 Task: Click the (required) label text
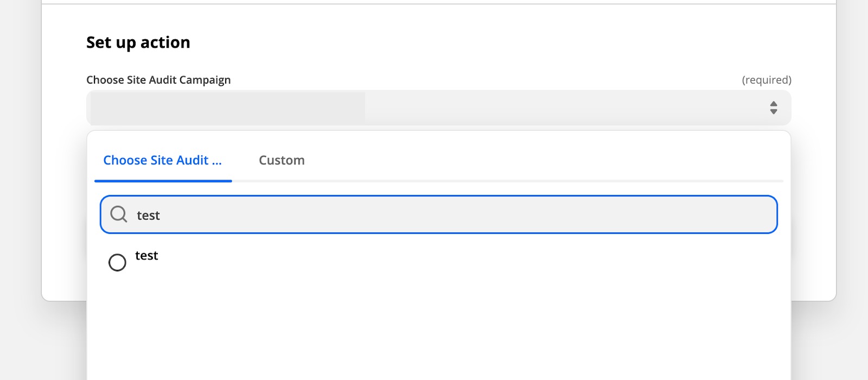pyautogui.click(x=766, y=79)
